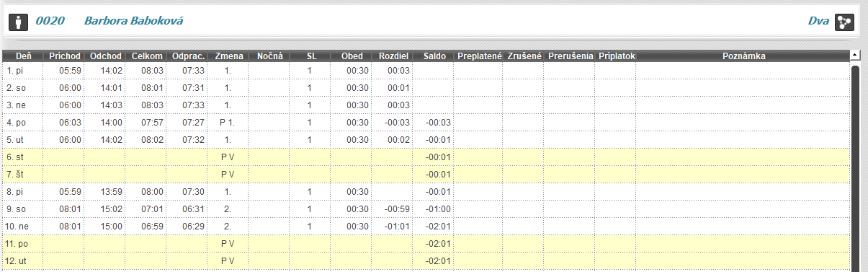Click the Odchod column header
The width and height of the screenshot is (868, 272).
(105, 56)
